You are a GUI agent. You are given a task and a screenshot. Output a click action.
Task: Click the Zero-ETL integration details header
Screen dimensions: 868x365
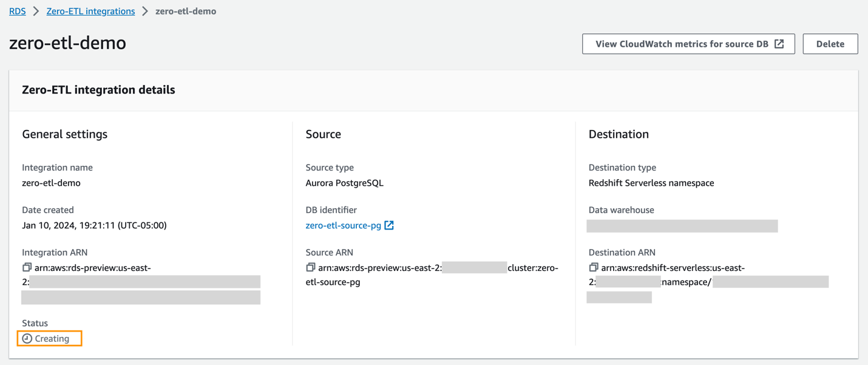point(98,90)
